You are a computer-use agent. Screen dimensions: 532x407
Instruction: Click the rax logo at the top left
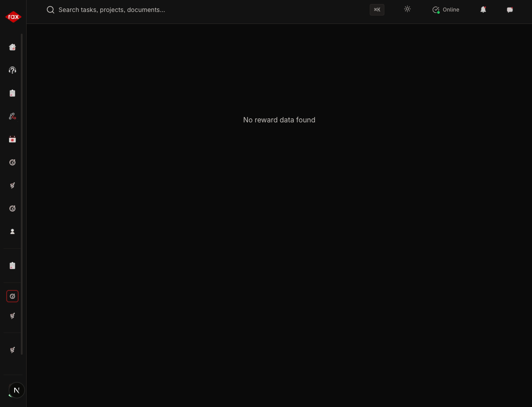coord(13,17)
